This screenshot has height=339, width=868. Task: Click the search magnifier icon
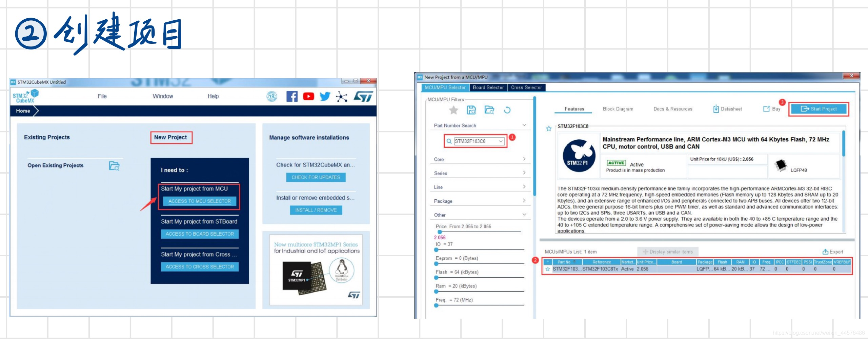449,141
